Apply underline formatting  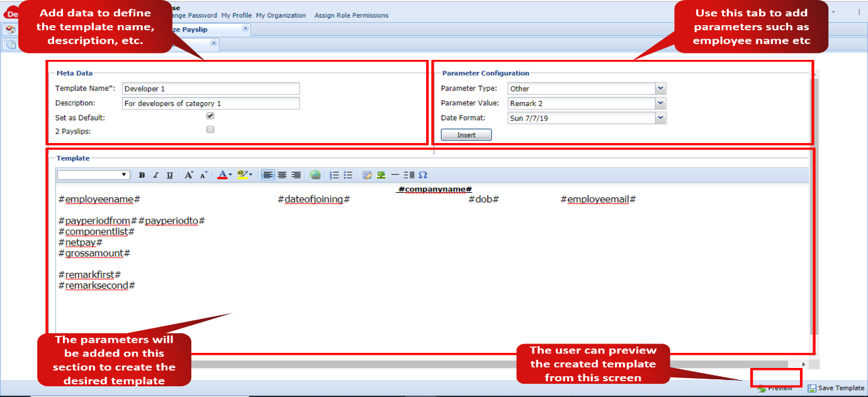click(x=169, y=175)
